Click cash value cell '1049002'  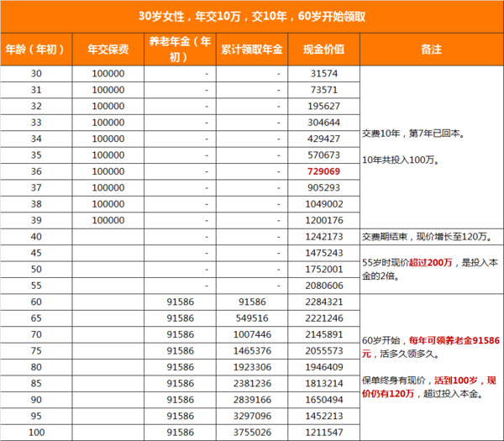(x=324, y=204)
